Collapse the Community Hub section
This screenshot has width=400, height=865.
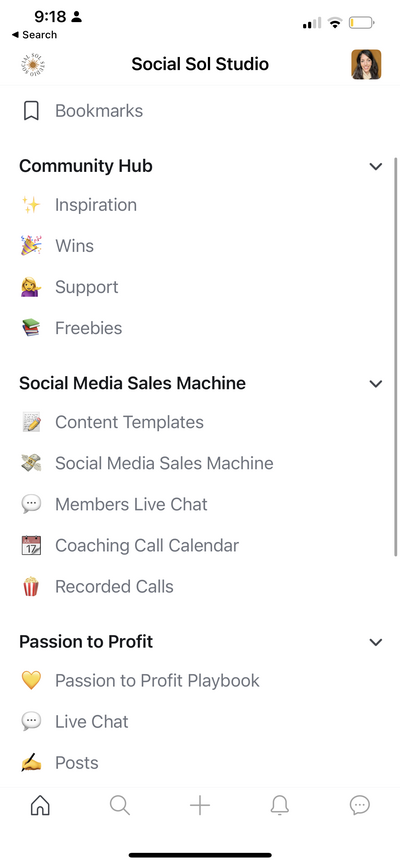coord(376,166)
